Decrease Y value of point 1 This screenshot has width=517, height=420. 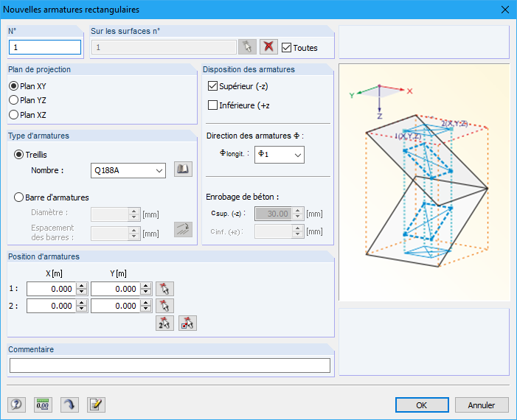click(146, 292)
